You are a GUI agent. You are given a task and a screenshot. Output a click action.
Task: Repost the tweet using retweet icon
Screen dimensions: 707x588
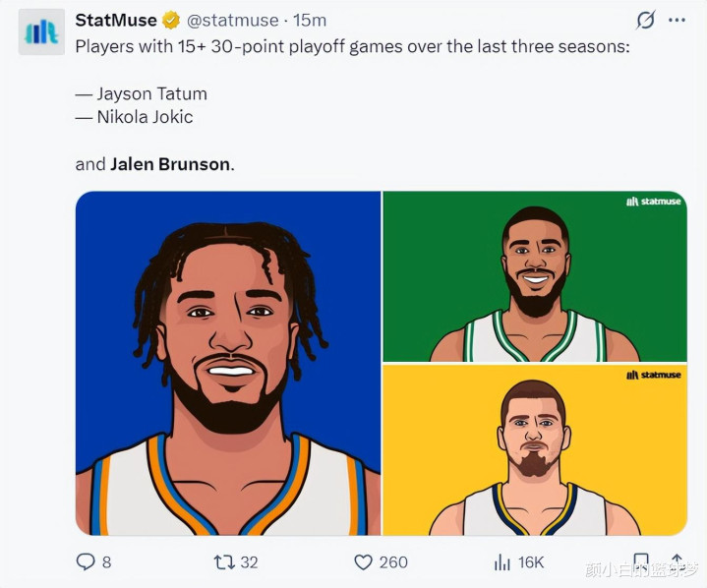click(x=223, y=561)
